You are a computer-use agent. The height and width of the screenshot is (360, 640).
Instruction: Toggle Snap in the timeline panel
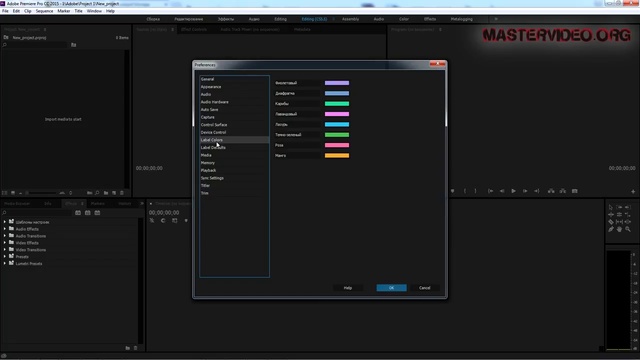(163, 221)
